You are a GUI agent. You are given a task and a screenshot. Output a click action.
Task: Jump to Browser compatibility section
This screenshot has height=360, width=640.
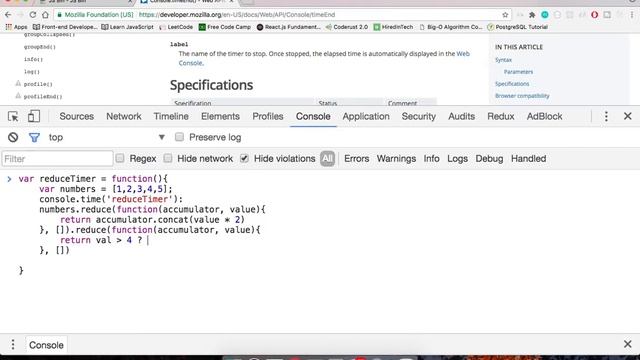[522, 96]
